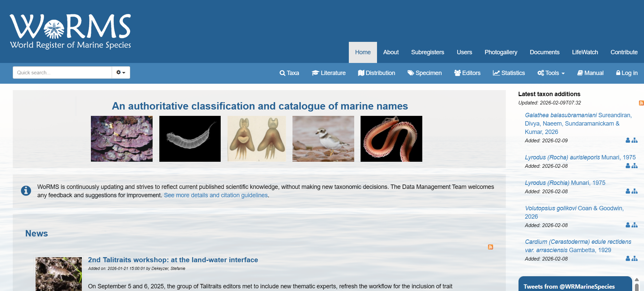Go to the Photogallery tab
644x291 pixels.
500,52
